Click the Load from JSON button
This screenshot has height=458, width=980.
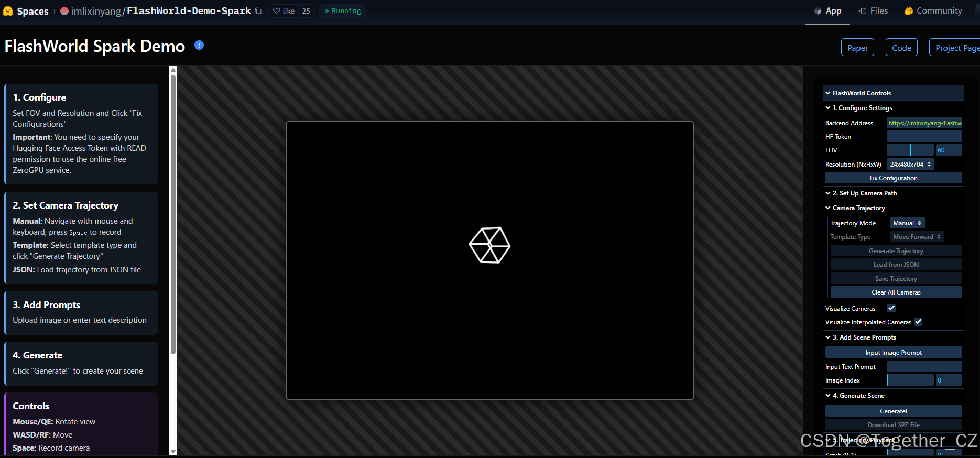(x=896, y=264)
